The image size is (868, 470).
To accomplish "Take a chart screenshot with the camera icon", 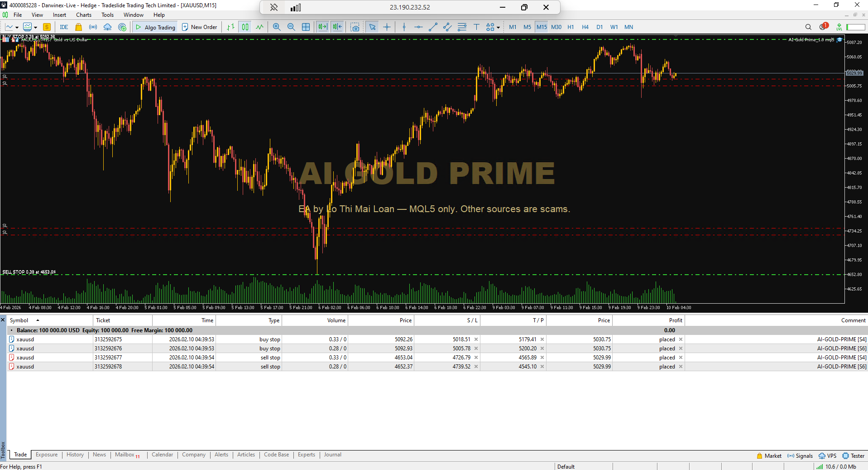I will (x=355, y=27).
